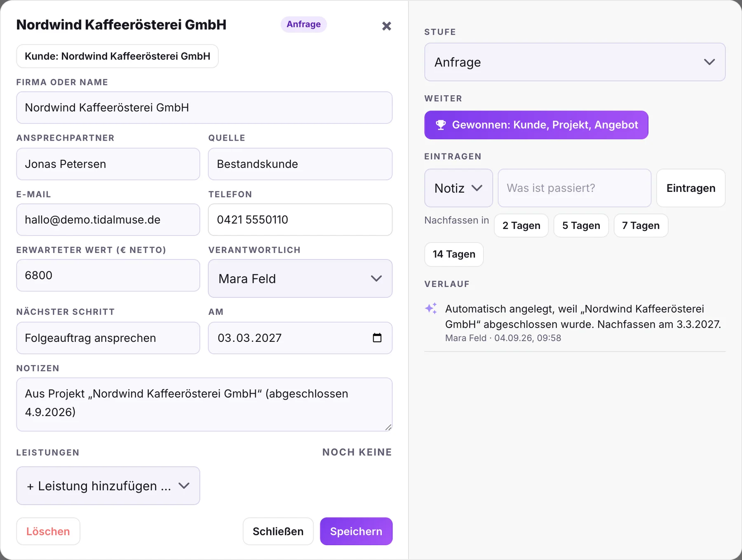Screen dimensions: 742x560
Task: Click into the Notizen text area
Action: click(204, 405)
